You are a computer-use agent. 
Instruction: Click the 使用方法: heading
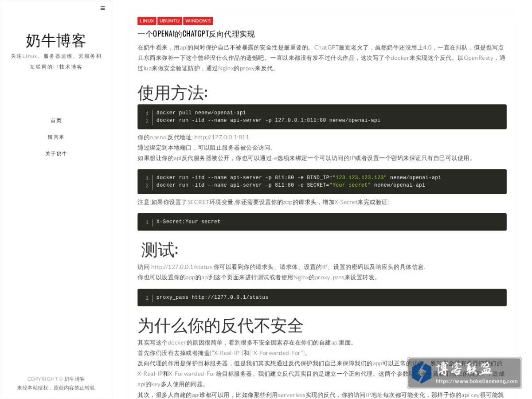172,93
